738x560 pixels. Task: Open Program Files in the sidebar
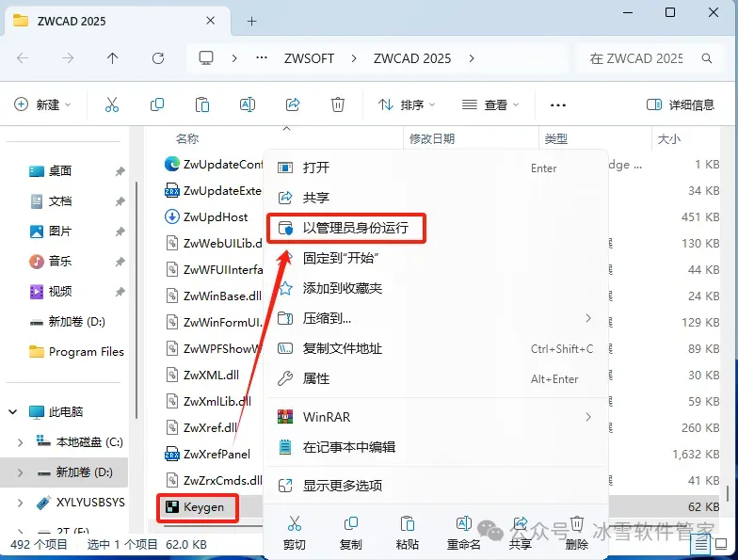[x=76, y=352]
